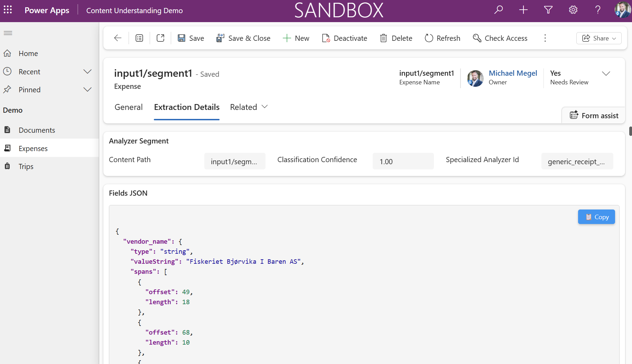Open the app launcher waffle icon

8,10
